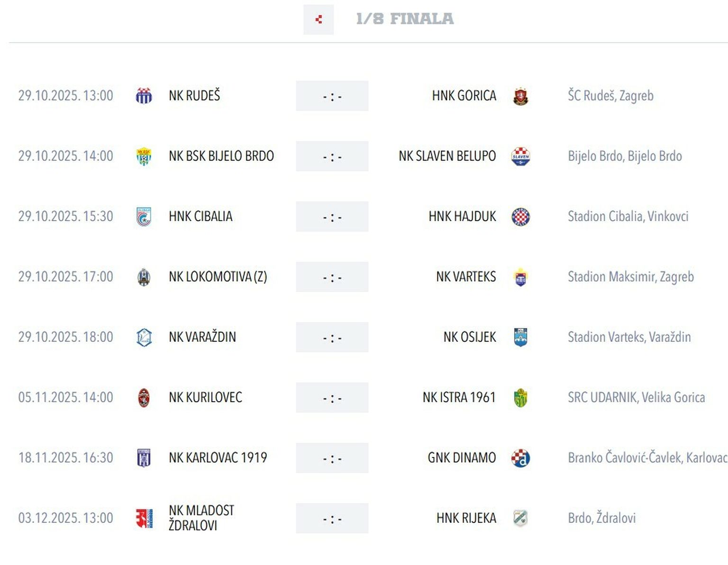This screenshot has height=565, width=728.
Task: Click the NK Osijek club crest
Action: 520,337
